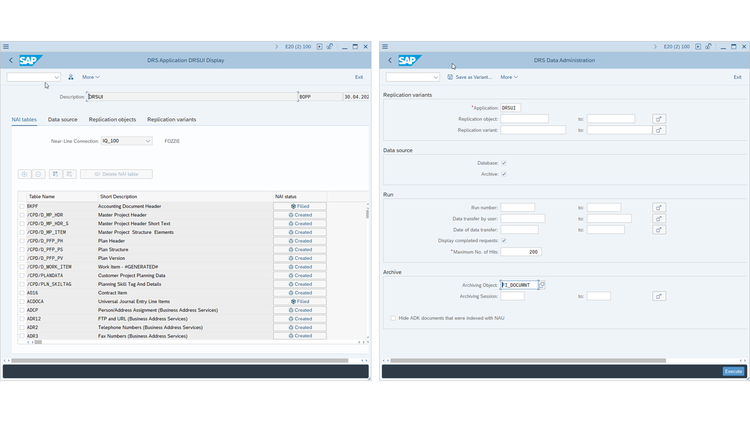Screen dimensions: 750x422
Task: Select the A016 Contract Item row checkbox
Action: [x=22, y=293]
